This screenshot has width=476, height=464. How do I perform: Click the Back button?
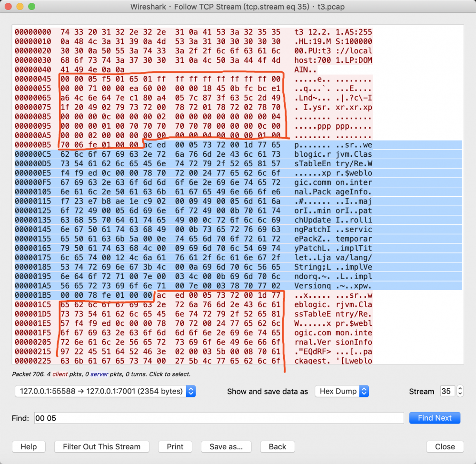(278, 447)
